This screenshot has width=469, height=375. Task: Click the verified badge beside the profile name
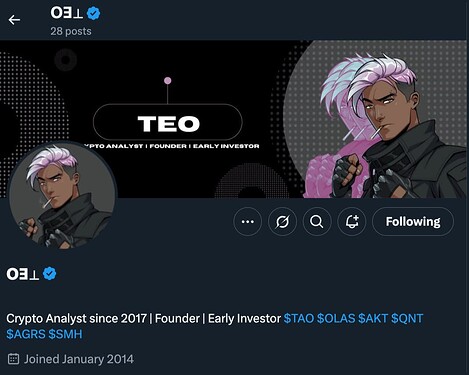(x=49, y=274)
